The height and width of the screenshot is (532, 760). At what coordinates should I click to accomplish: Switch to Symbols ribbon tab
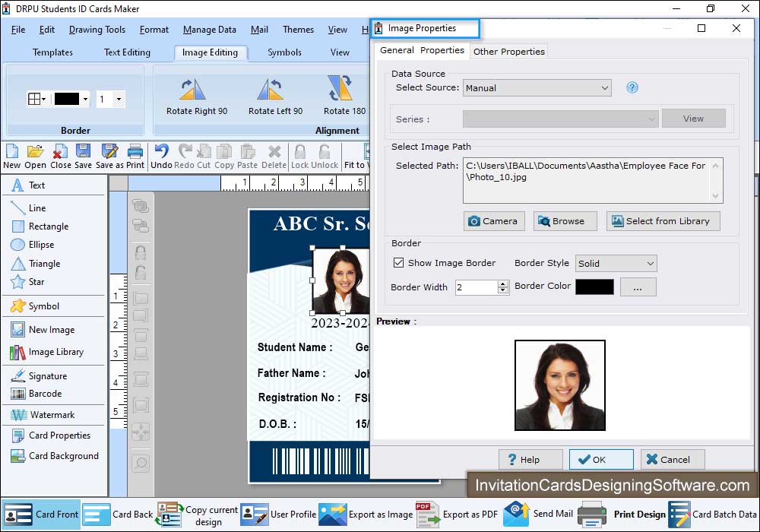click(x=284, y=52)
